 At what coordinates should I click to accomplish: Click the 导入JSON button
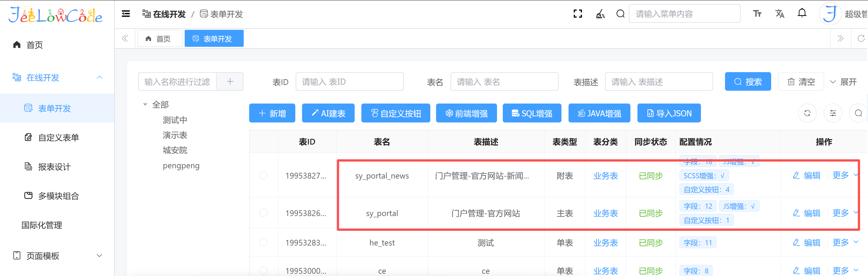click(669, 113)
